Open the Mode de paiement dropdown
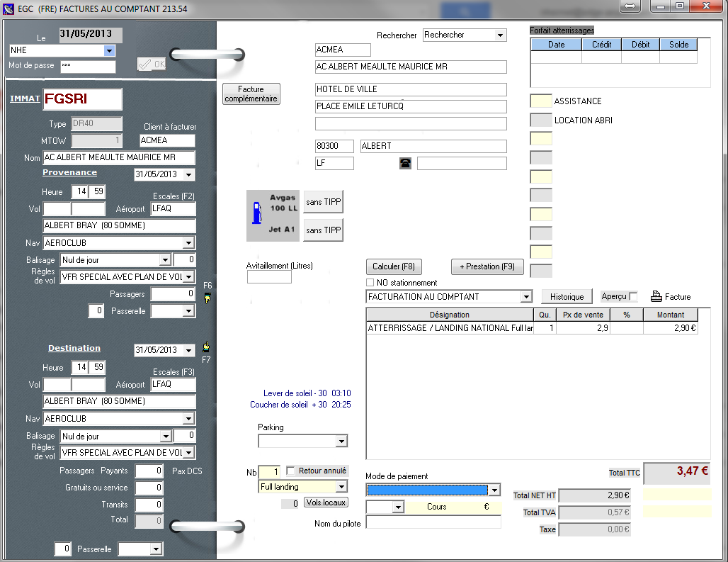The height and width of the screenshot is (562, 728). (x=494, y=490)
